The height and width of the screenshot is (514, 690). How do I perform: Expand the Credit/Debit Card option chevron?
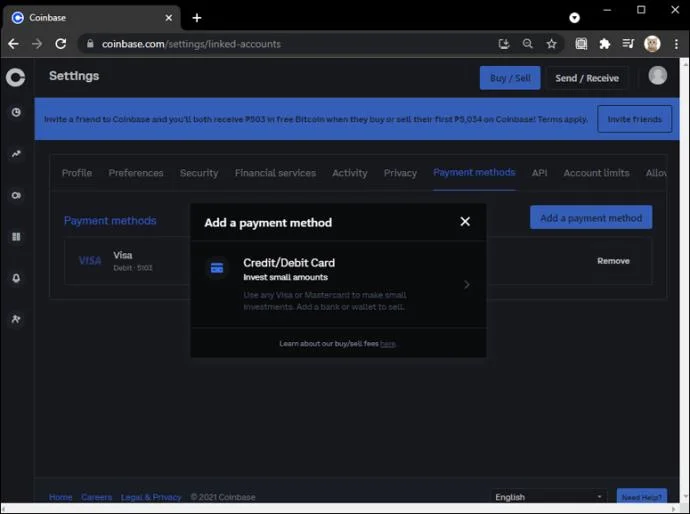coord(467,285)
